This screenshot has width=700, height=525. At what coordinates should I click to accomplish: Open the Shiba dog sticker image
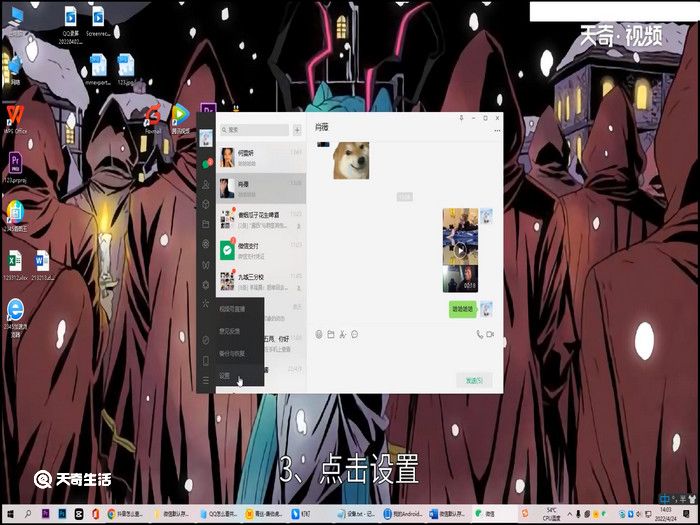[x=351, y=161]
